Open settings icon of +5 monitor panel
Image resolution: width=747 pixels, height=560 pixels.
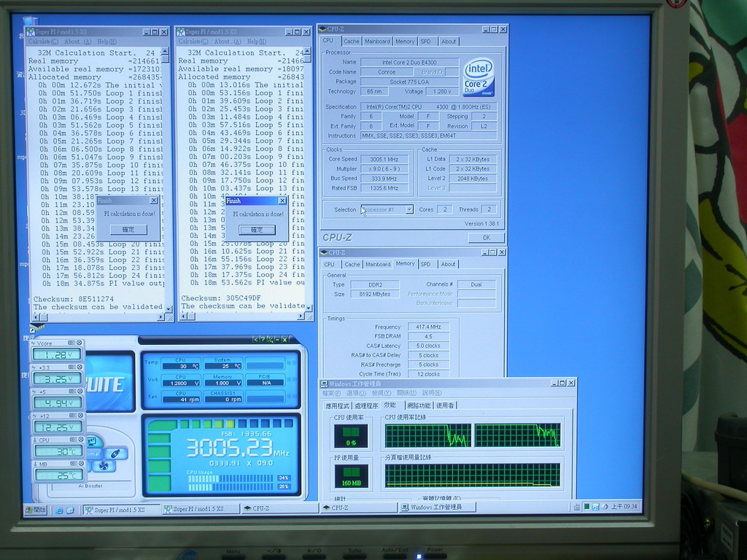point(72,392)
